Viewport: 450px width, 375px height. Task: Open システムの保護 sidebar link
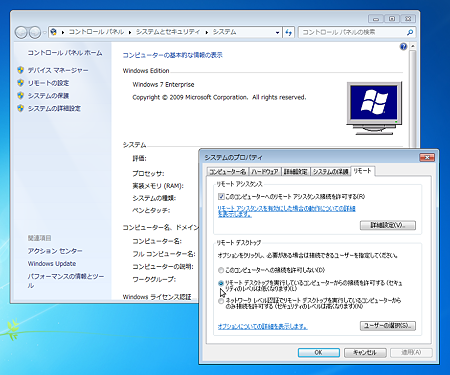click(x=48, y=95)
